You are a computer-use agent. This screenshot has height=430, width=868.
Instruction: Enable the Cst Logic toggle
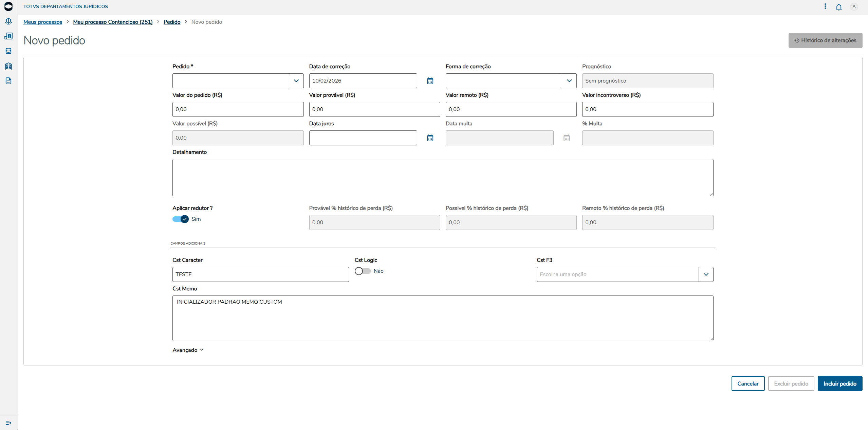point(363,271)
